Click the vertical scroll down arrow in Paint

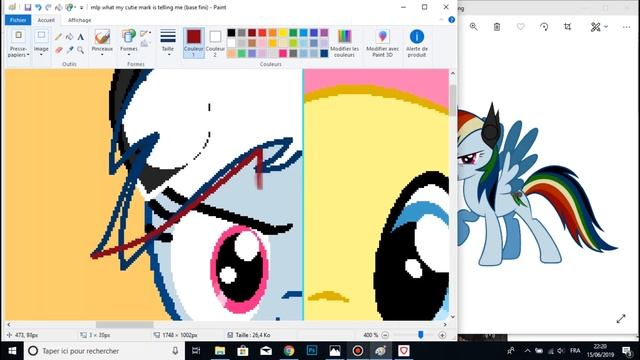[452, 317]
